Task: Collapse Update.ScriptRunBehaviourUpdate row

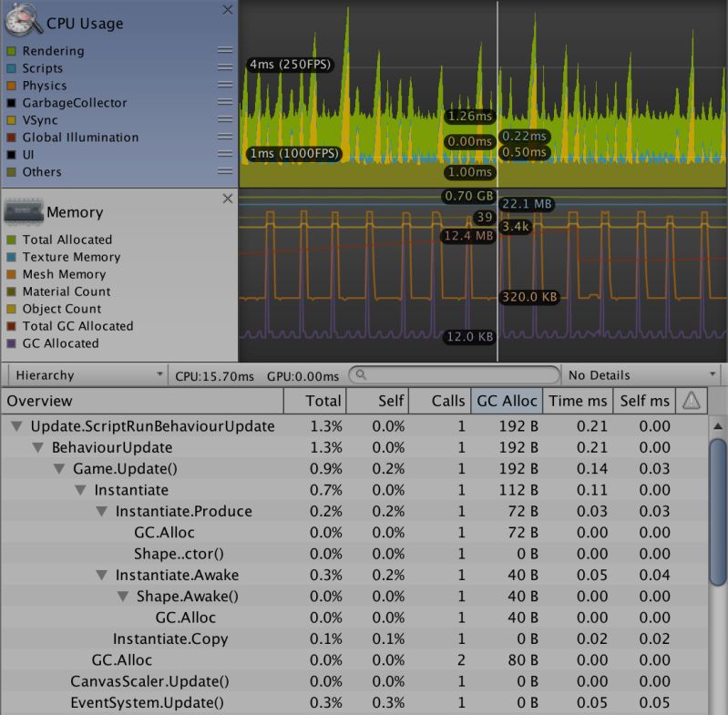Action: click(16, 426)
